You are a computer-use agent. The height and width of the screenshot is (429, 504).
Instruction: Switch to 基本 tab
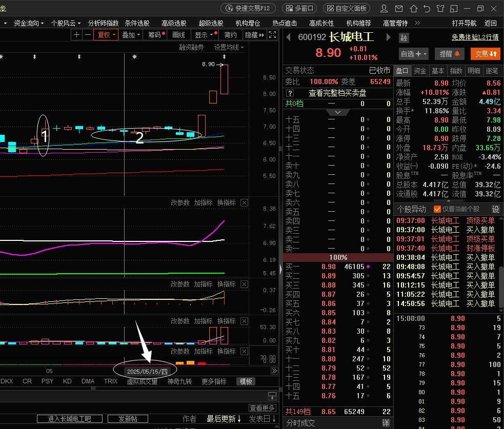click(x=438, y=71)
